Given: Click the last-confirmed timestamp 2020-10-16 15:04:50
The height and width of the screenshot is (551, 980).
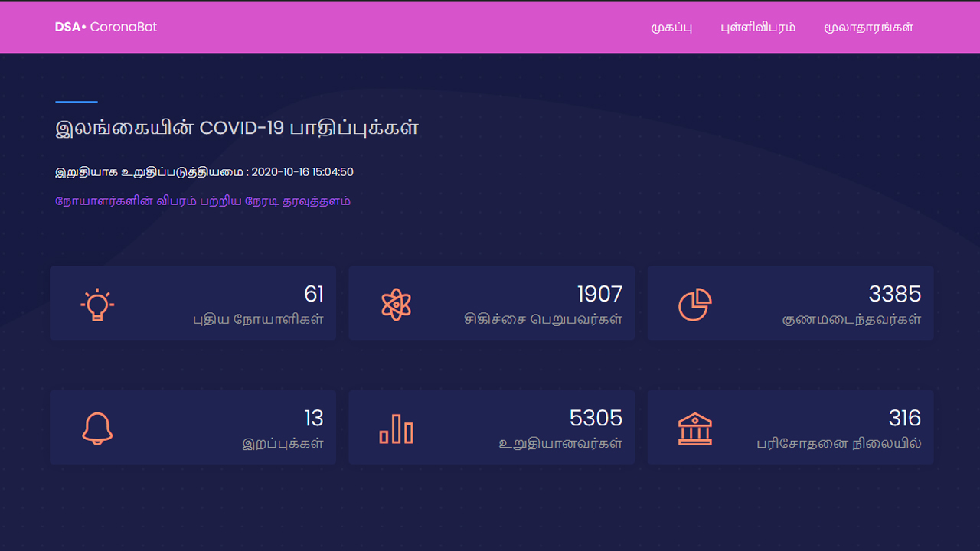Looking at the screenshot, I should 302,172.
